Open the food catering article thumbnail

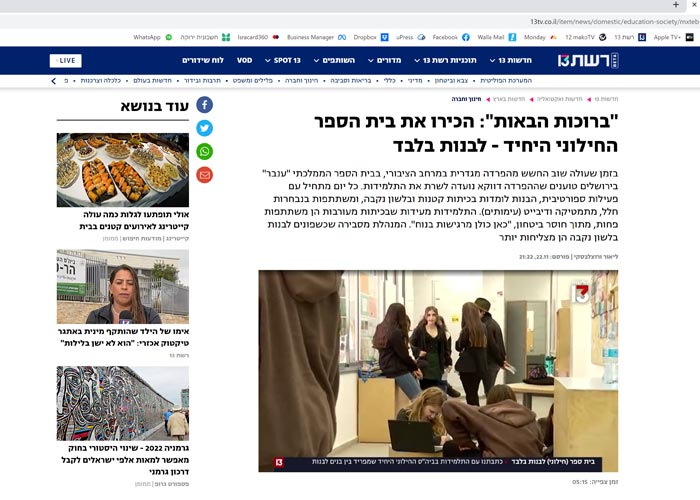(x=123, y=168)
